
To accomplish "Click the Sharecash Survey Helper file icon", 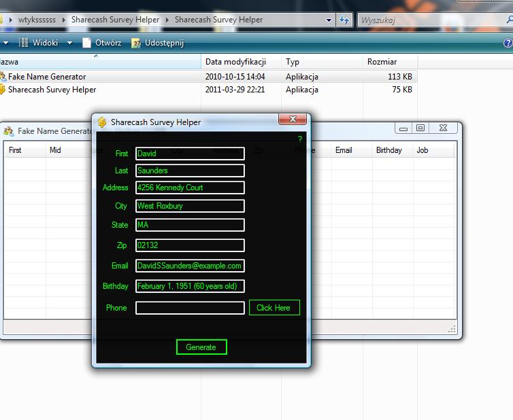I will [3, 89].
